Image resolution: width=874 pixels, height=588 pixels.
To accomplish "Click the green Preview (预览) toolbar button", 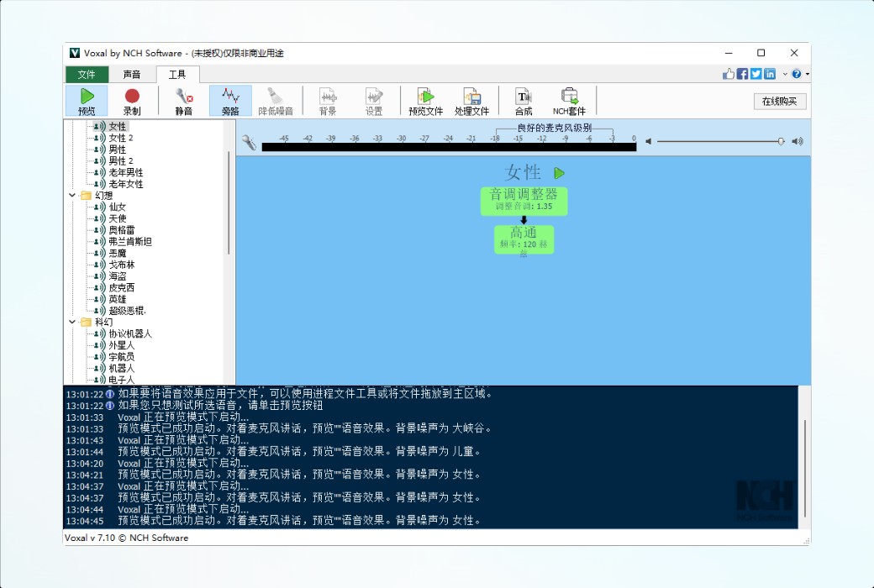I will point(87,101).
